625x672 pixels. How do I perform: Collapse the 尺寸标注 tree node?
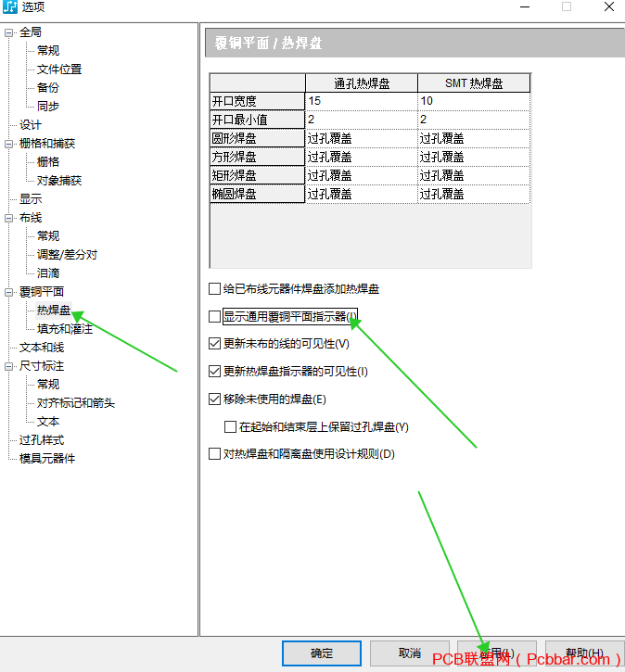[x=9, y=366]
